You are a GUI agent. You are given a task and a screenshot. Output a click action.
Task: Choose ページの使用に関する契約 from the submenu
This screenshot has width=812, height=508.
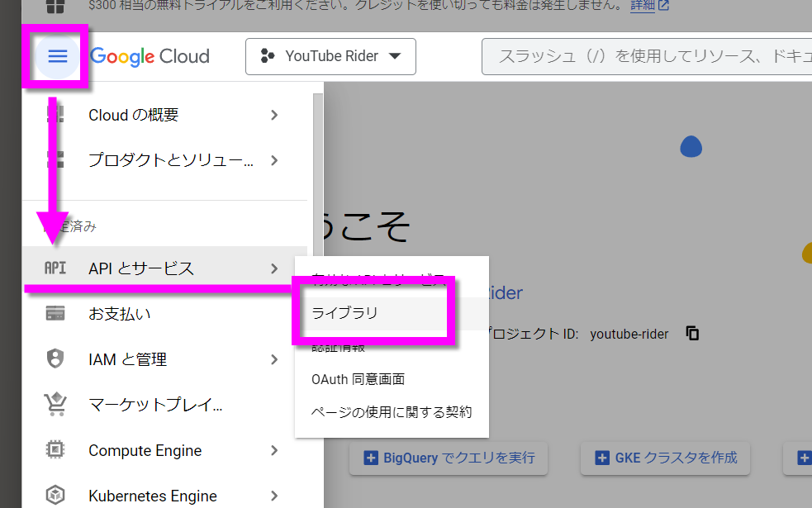click(392, 412)
